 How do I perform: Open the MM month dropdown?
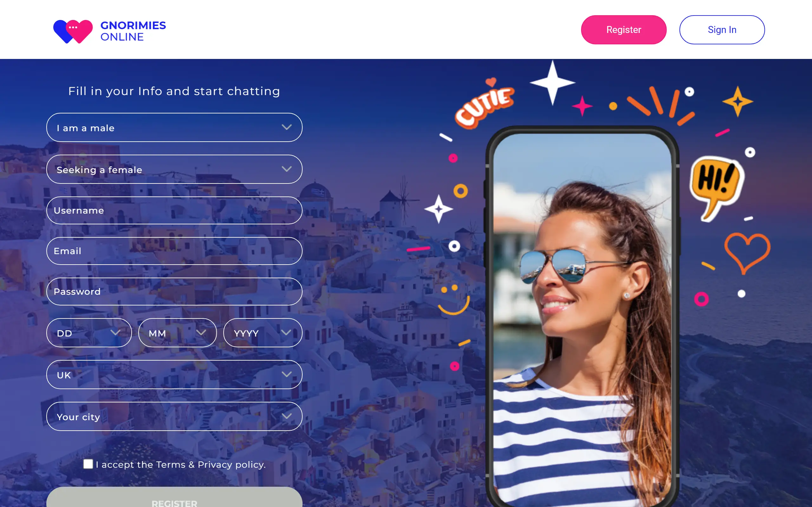pyautogui.click(x=178, y=333)
